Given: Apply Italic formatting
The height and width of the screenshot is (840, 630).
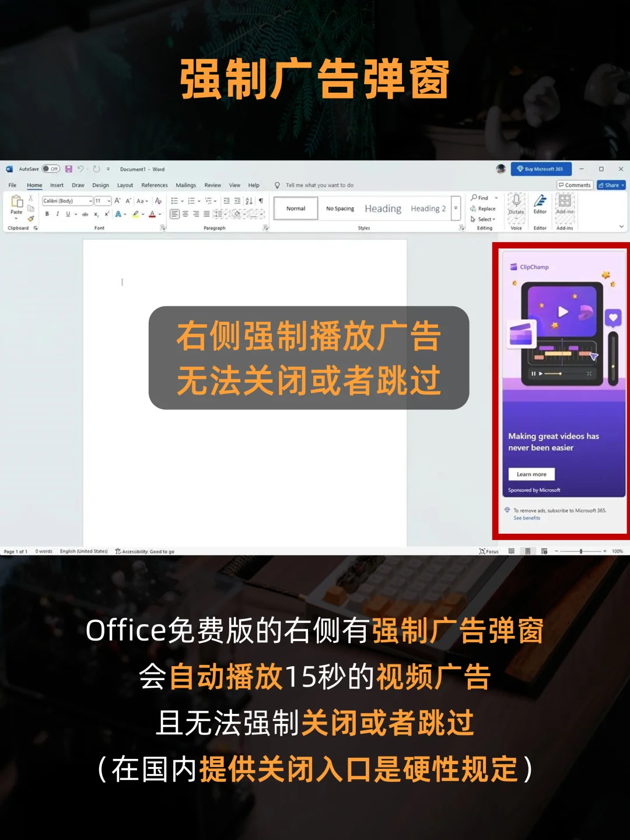Looking at the screenshot, I should click(x=57, y=214).
